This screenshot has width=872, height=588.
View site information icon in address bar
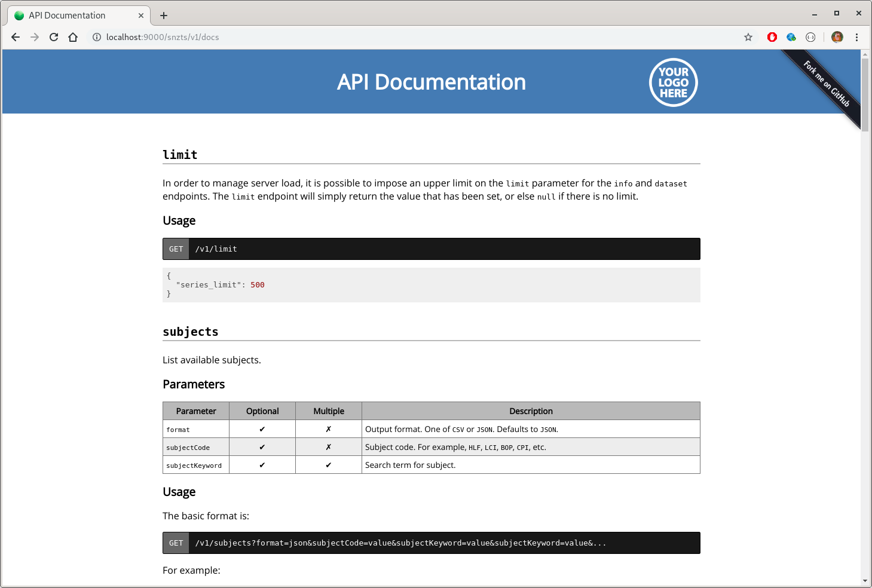point(96,37)
